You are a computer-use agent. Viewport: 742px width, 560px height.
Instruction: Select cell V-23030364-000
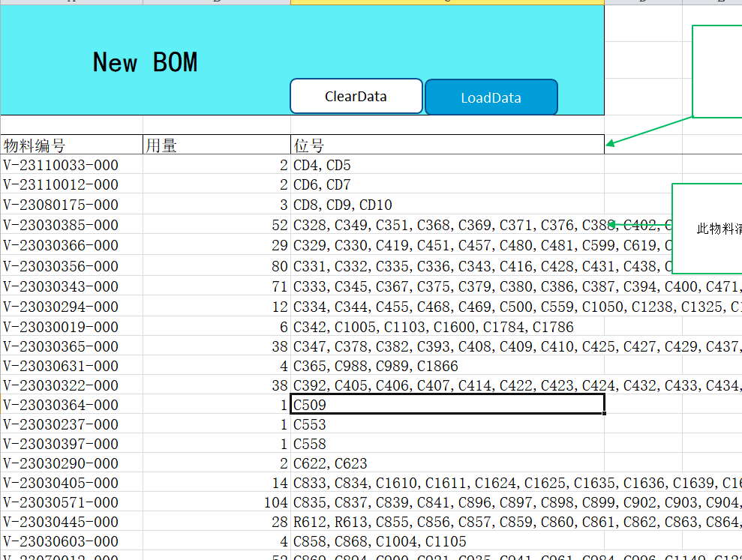click(71, 404)
